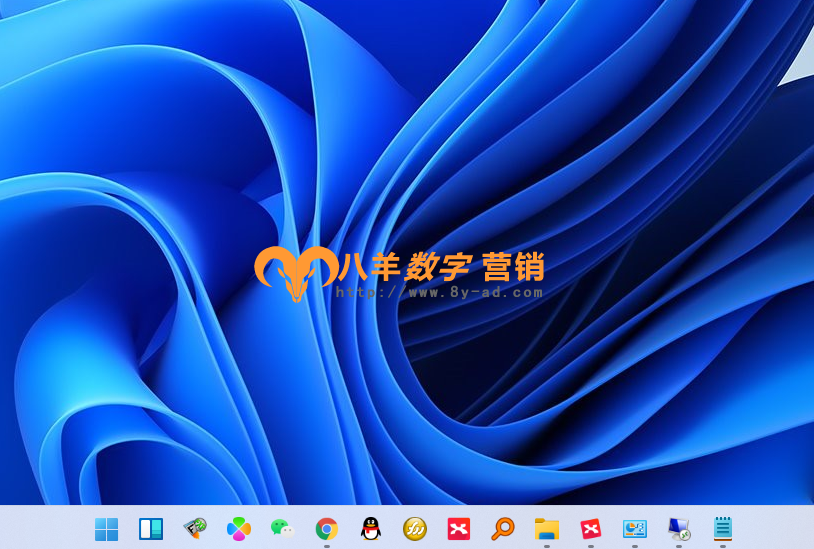The width and height of the screenshot is (814, 549).
Task: Open the colorful four-petal clover app
Action: click(x=239, y=529)
